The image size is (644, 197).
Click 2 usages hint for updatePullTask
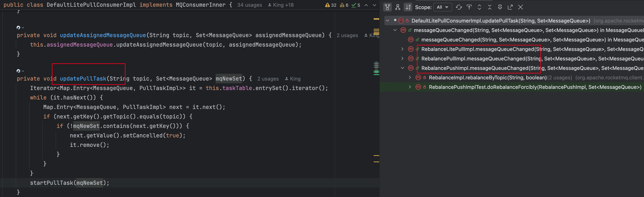point(268,79)
